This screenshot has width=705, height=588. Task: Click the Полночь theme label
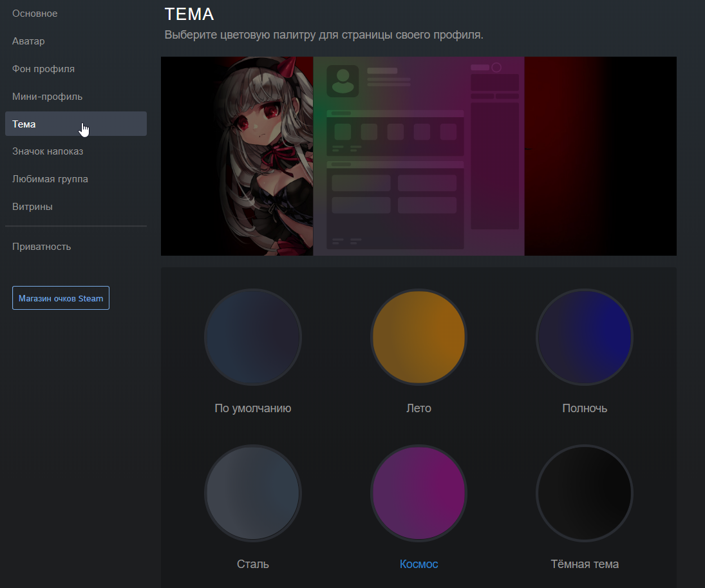click(x=585, y=408)
